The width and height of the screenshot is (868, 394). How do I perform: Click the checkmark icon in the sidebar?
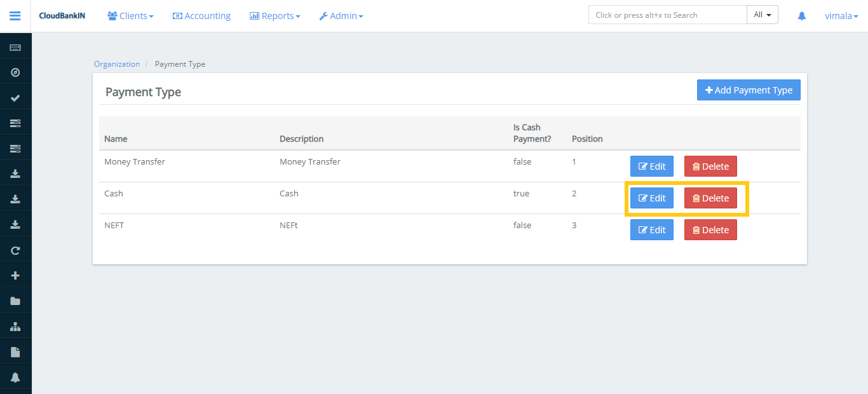point(15,98)
